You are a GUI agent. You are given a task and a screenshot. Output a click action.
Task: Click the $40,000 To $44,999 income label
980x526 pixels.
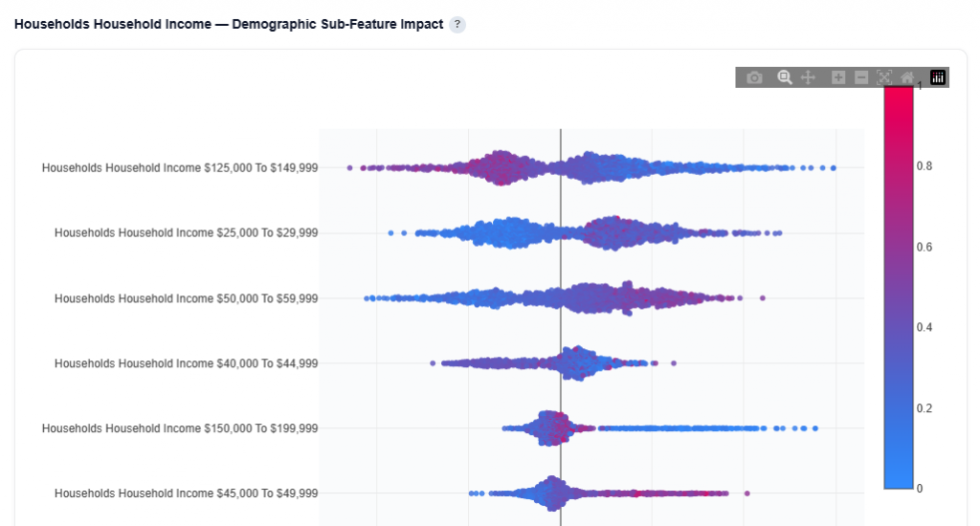point(186,363)
